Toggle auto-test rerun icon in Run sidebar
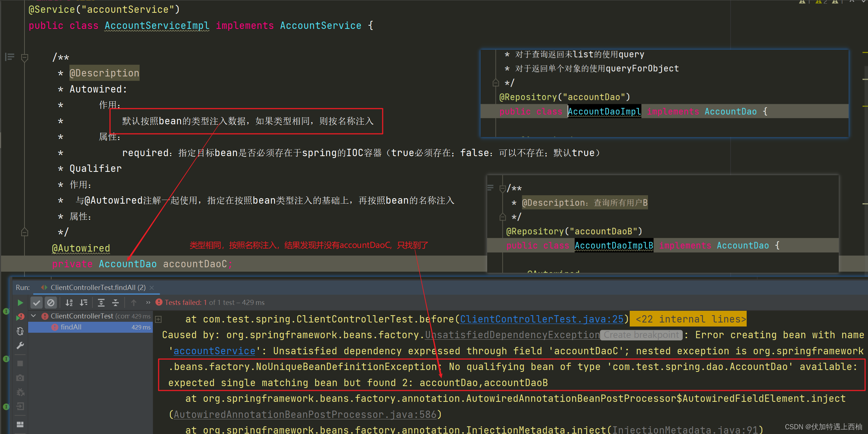 coord(20,331)
